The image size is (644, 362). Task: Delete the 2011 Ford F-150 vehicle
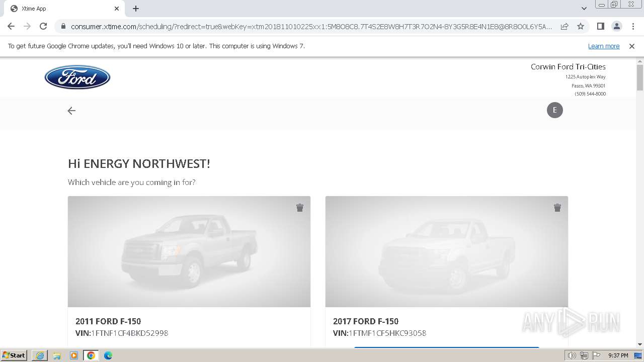tap(300, 208)
